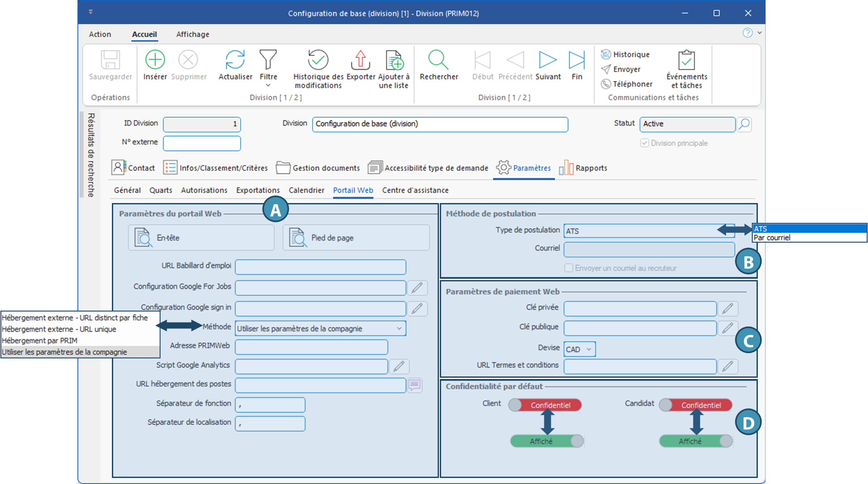Toggle the Client Confidentiel switch
Image resolution: width=868 pixels, height=484 pixels.
point(545,405)
